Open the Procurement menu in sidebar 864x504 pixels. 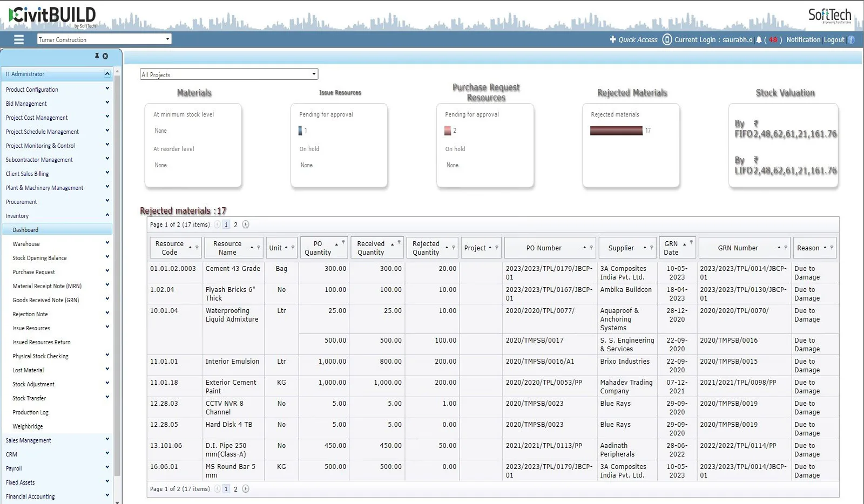point(22,202)
